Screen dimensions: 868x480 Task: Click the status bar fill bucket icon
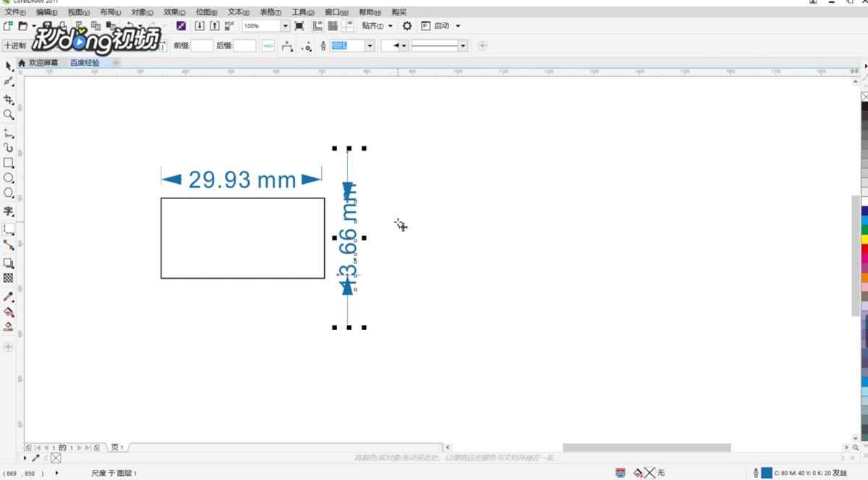pyautogui.click(x=638, y=473)
